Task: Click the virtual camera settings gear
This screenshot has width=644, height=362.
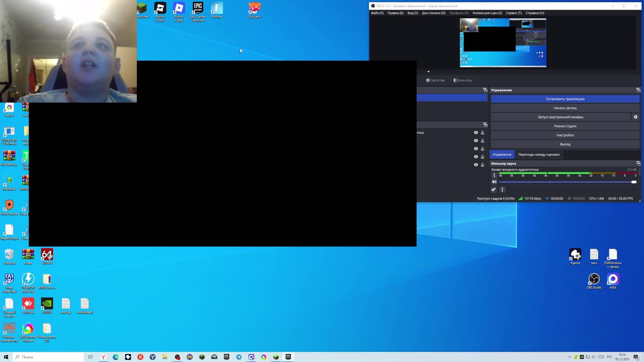Action: 635,117
